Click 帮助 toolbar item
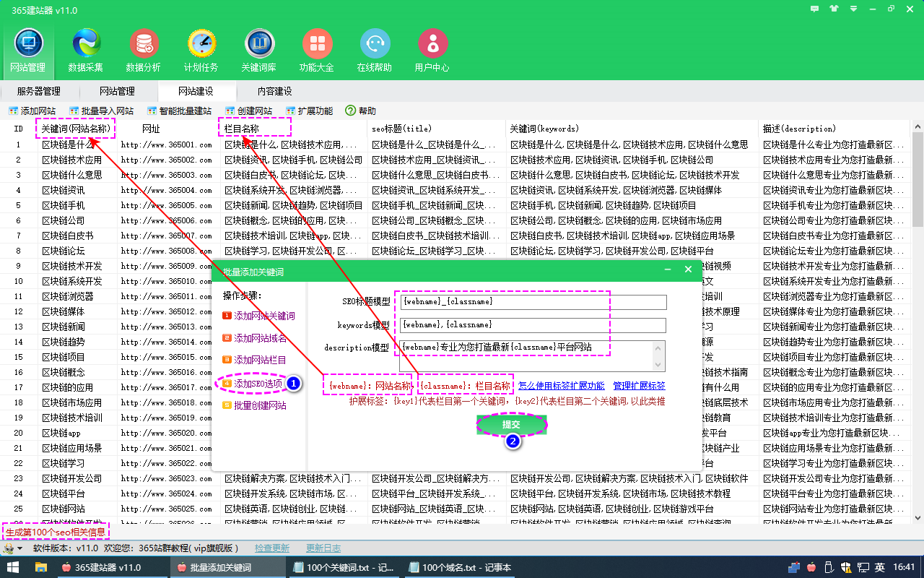 360,111
